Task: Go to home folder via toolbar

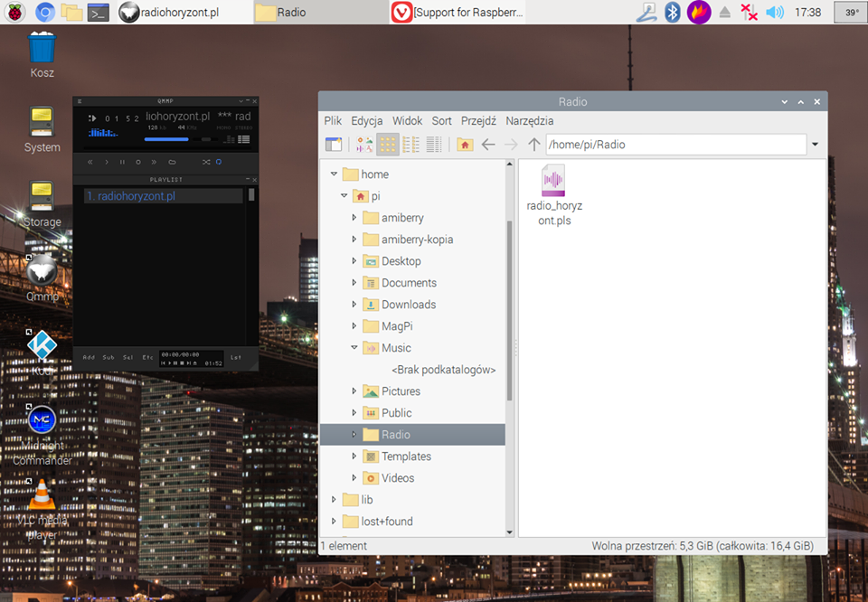Action: pyautogui.click(x=465, y=145)
